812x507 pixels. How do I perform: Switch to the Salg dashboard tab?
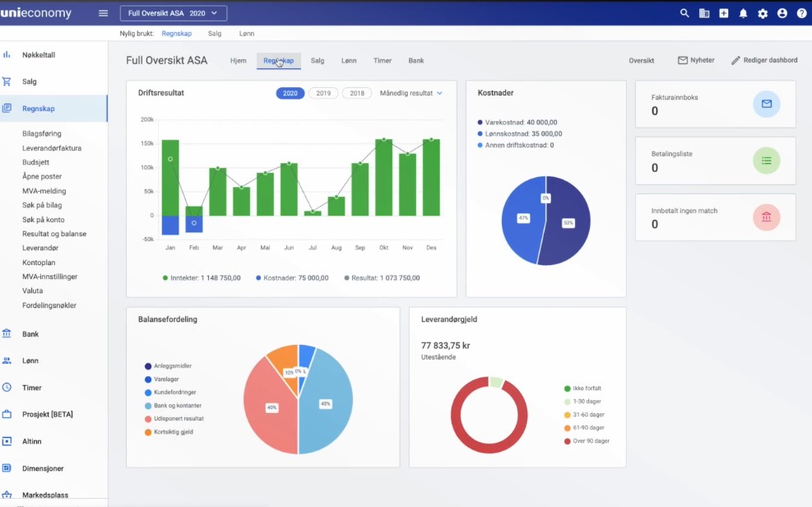pos(317,61)
